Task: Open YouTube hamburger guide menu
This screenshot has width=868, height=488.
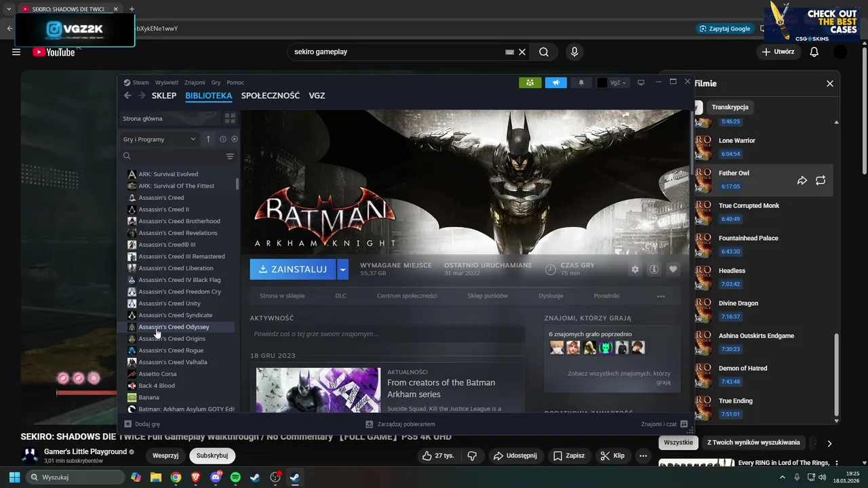Action: [16, 52]
